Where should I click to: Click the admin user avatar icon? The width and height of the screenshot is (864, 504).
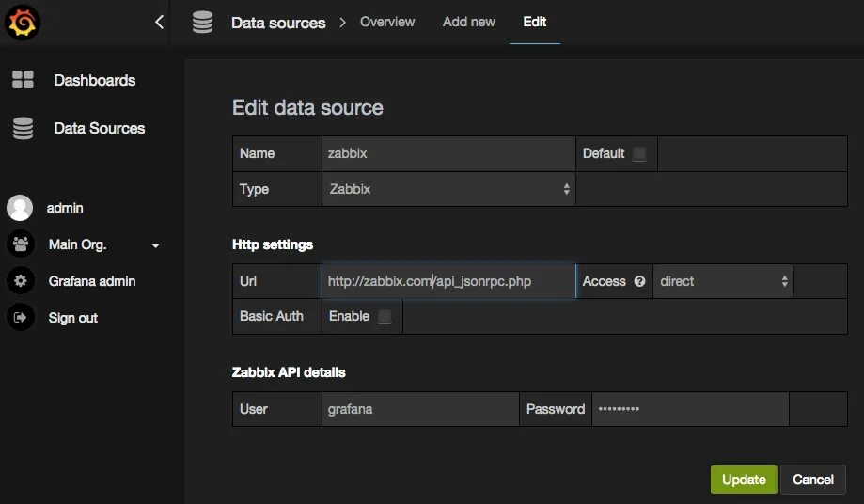[x=20, y=208]
